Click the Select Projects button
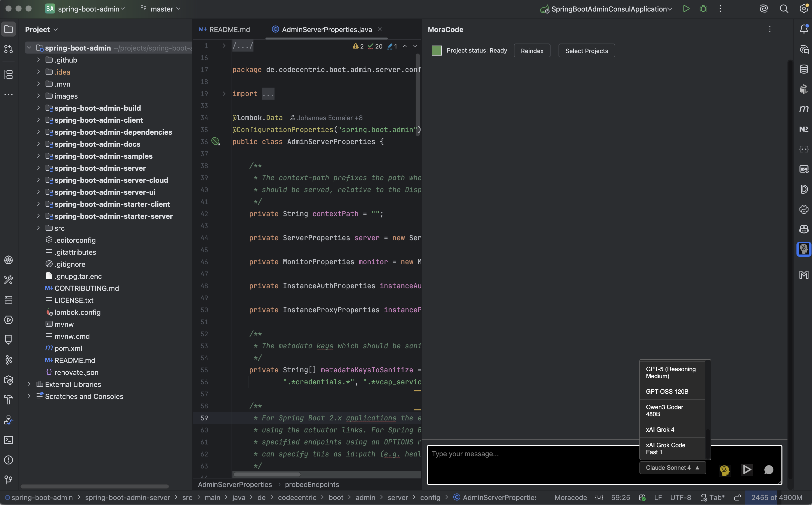This screenshot has width=812, height=505. click(x=587, y=51)
